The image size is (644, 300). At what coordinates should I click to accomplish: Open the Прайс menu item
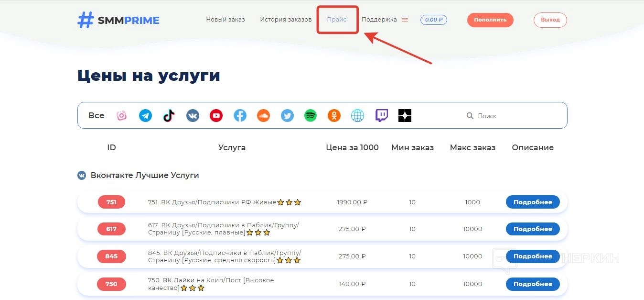point(337,20)
